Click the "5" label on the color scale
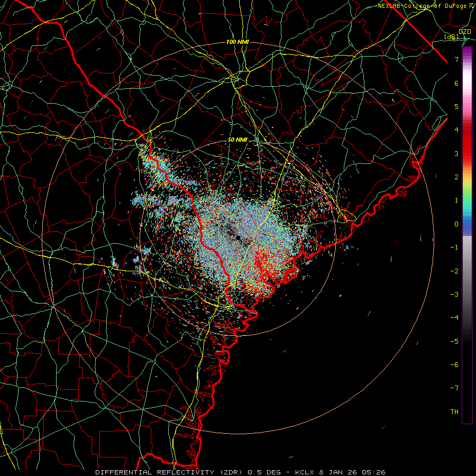The height and width of the screenshot is (476, 476). click(x=456, y=106)
